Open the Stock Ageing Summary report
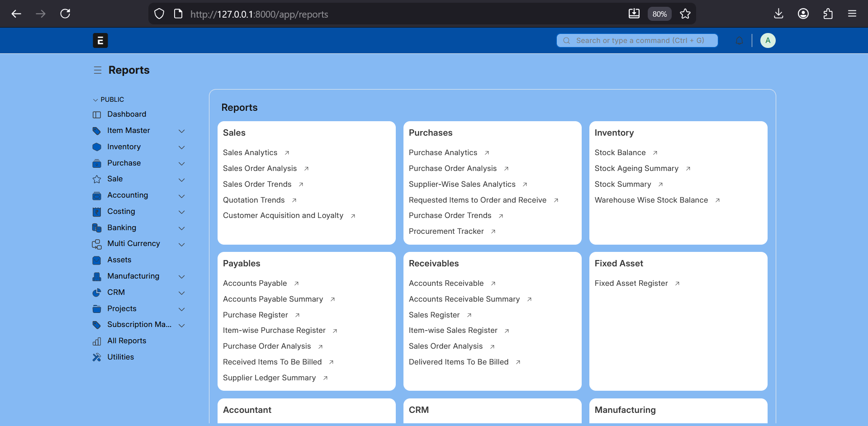Image resolution: width=868 pixels, height=426 pixels. (636, 169)
